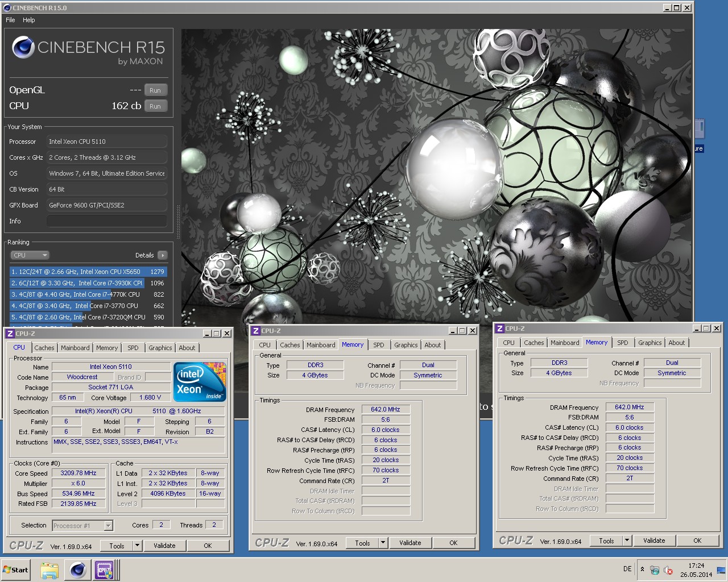
Task: Open Caches tab in right CPU-Z window
Action: 534,343
